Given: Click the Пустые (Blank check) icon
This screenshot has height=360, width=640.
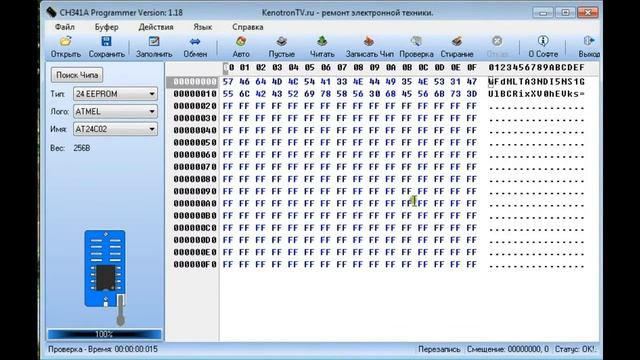Looking at the screenshot, I should point(282,41).
